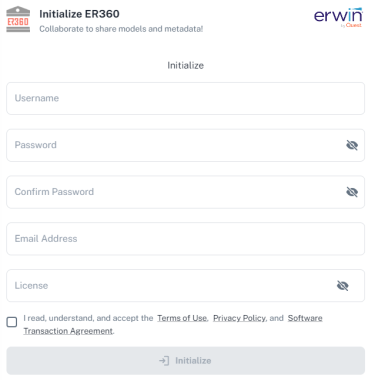The width and height of the screenshot is (378, 380).
Task: Click the ER360 building logo icon
Action: point(18,19)
